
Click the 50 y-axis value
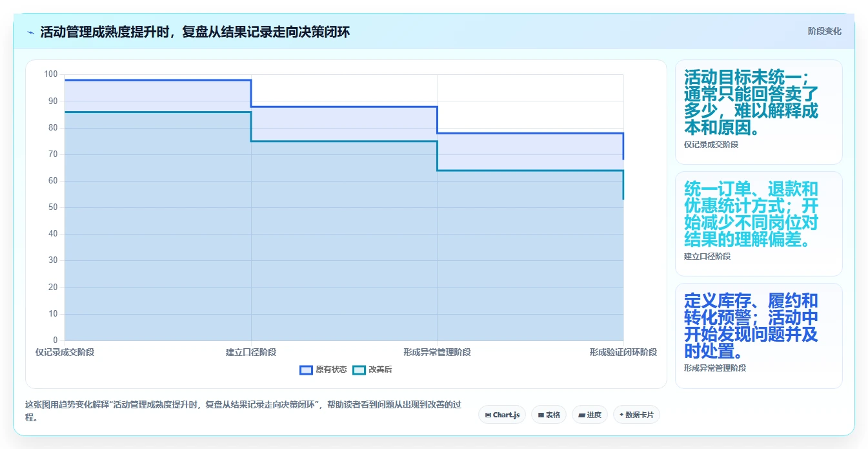tap(53, 207)
